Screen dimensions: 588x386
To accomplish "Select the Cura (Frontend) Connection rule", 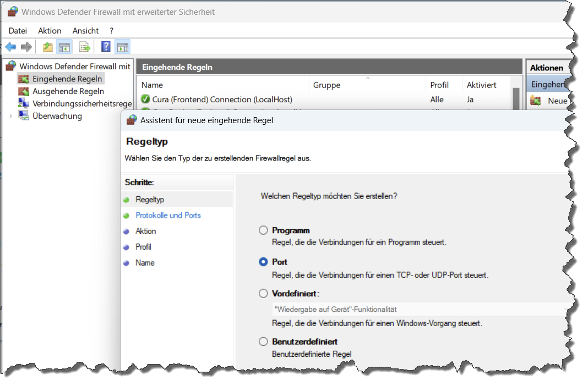I will click(x=222, y=99).
